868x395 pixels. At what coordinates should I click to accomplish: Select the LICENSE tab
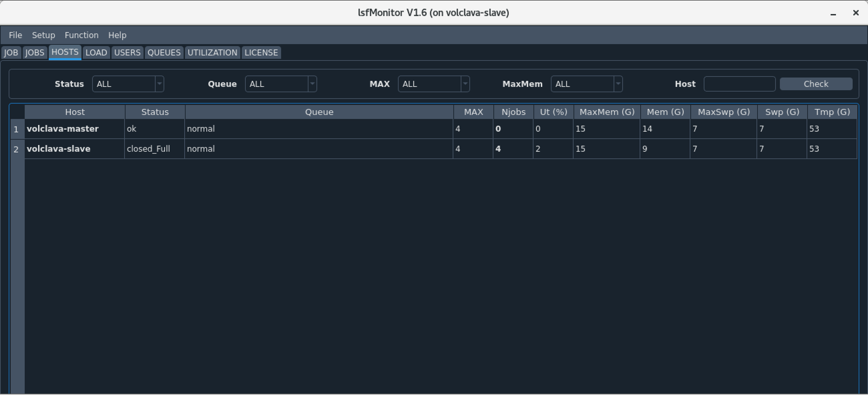[261, 52]
